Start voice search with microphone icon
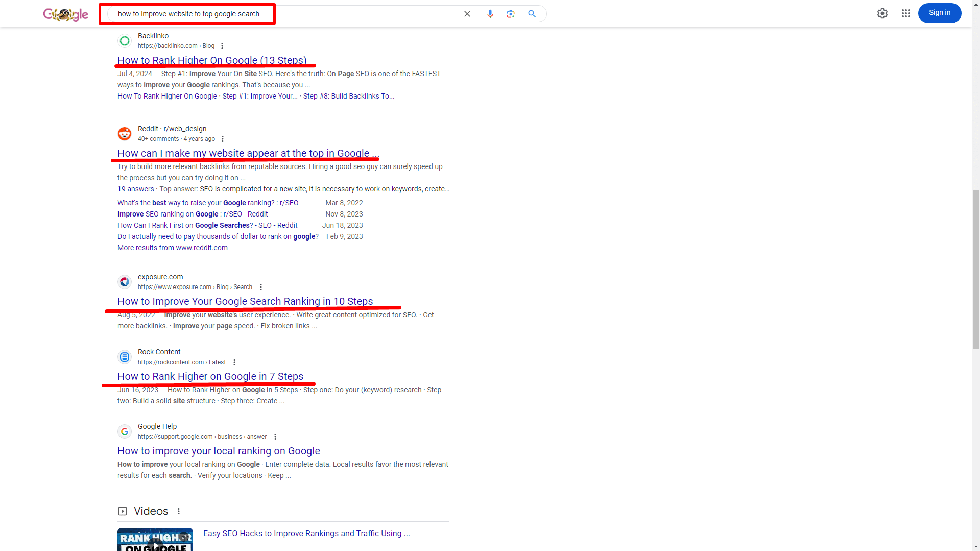 (x=490, y=14)
